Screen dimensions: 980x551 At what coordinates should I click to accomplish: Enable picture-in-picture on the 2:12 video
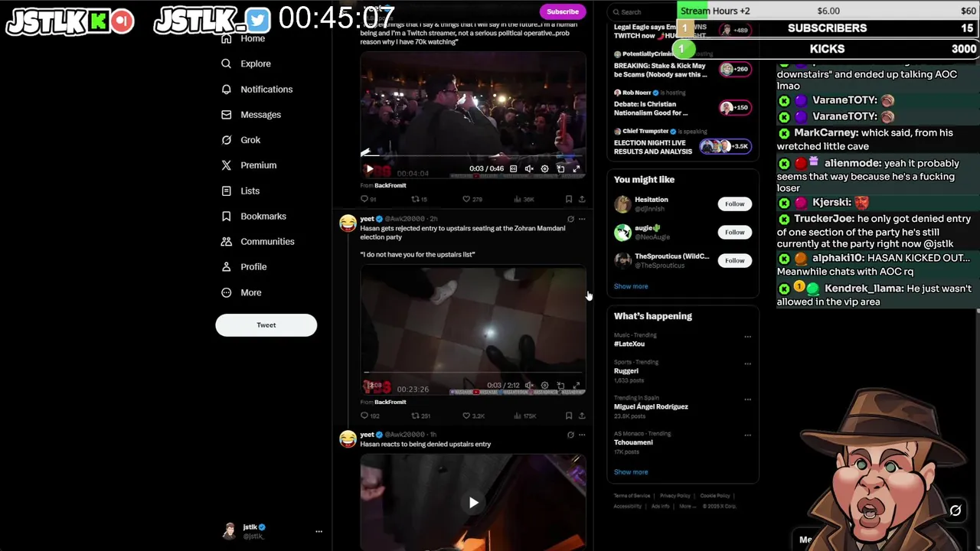pyautogui.click(x=560, y=386)
